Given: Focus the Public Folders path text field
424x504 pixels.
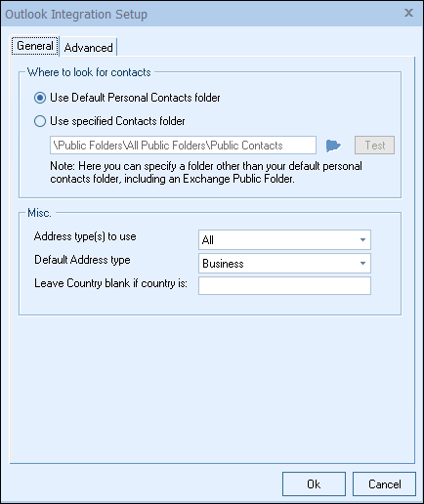Looking at the screenshot, I should point(183,146).
